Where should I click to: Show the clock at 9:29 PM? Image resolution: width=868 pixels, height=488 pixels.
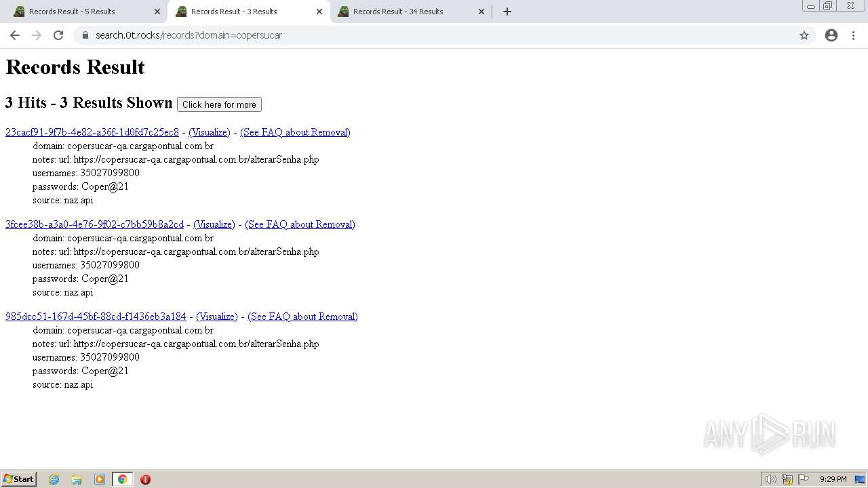click(x=833, y=479)
